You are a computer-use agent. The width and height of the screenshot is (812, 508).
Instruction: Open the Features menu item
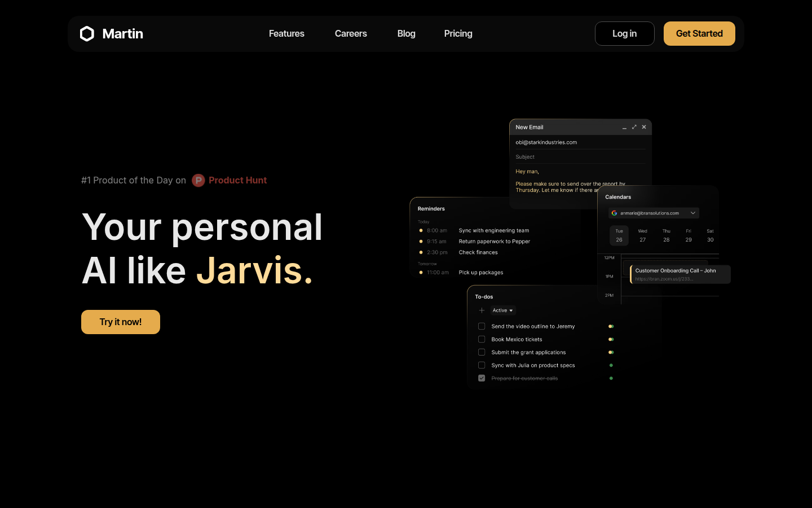tap(286, 34)
